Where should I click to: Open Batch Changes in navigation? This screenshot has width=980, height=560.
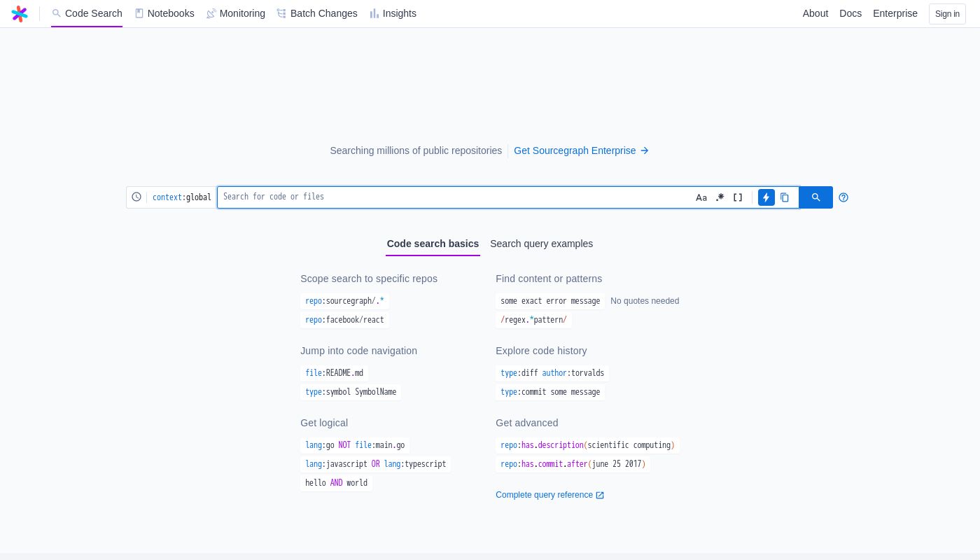(317, 13)
